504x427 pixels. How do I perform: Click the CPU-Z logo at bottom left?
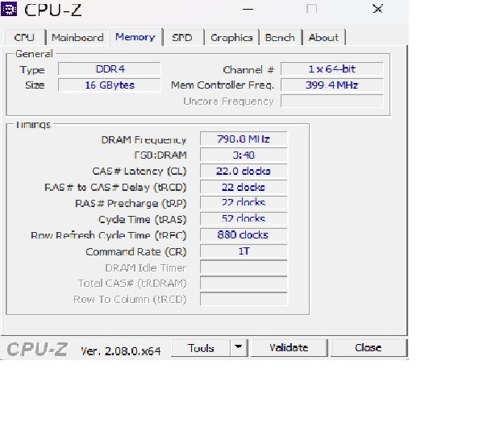37,349
